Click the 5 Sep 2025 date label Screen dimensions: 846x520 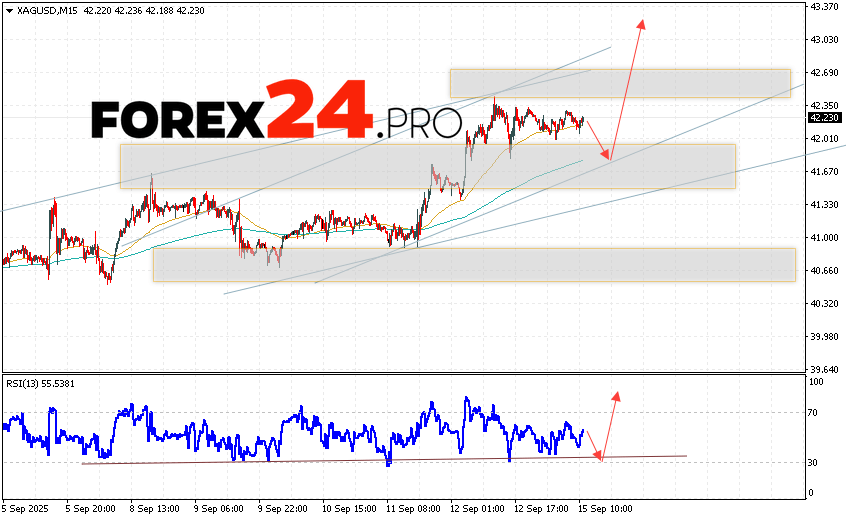pos(27,507)
